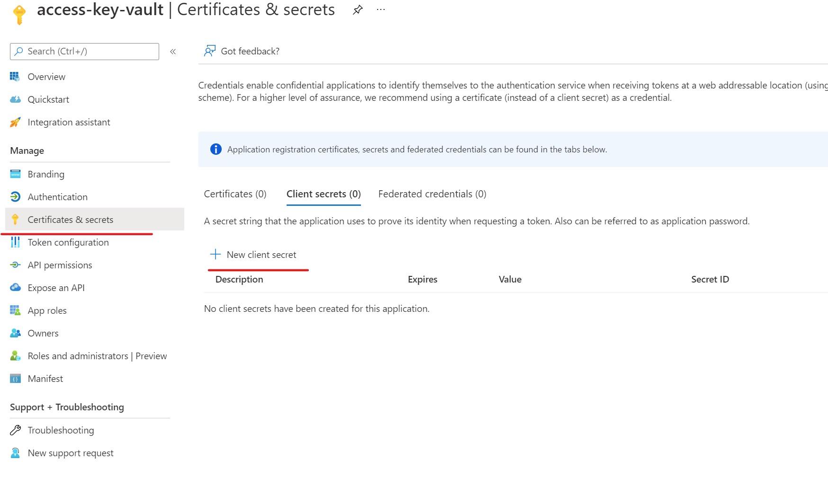Open Integration assistant
Screen dimensions: 828x504
point(69,122)
